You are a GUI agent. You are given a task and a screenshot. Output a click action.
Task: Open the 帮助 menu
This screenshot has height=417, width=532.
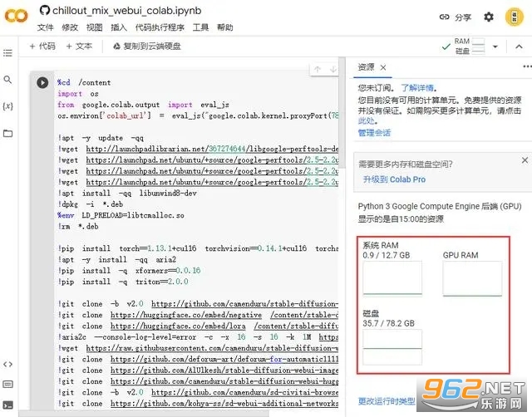(x=225, y=27)
